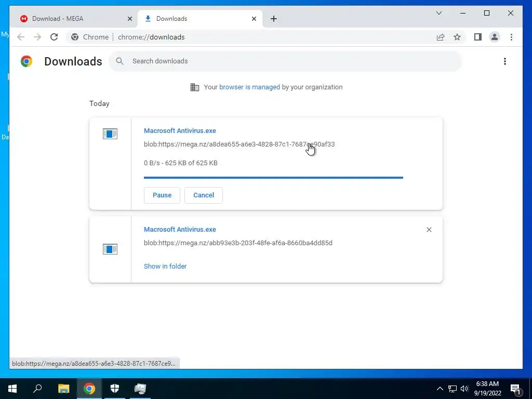532x399 pixels.
Task: Open Downloads page more actions menu
Action: click(505, 61)
